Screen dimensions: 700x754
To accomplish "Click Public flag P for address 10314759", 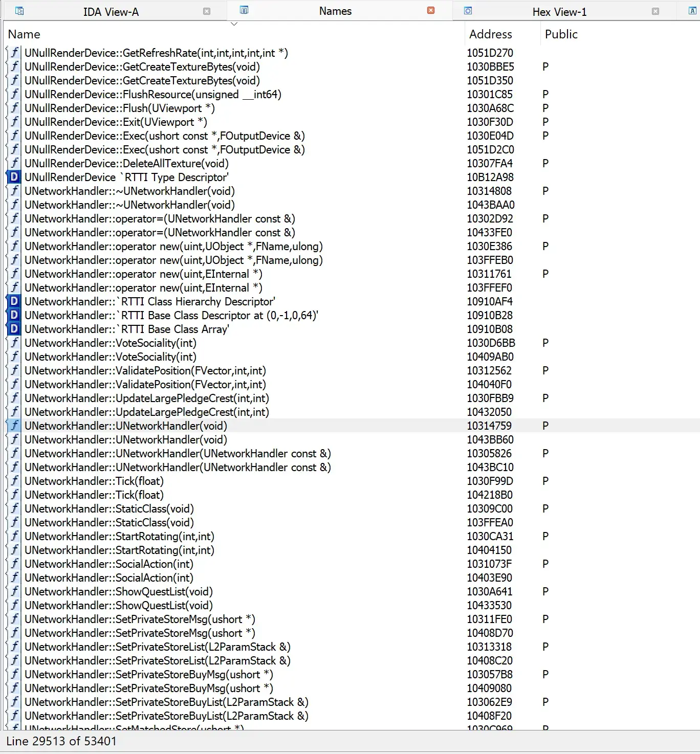I will (545, 426).
